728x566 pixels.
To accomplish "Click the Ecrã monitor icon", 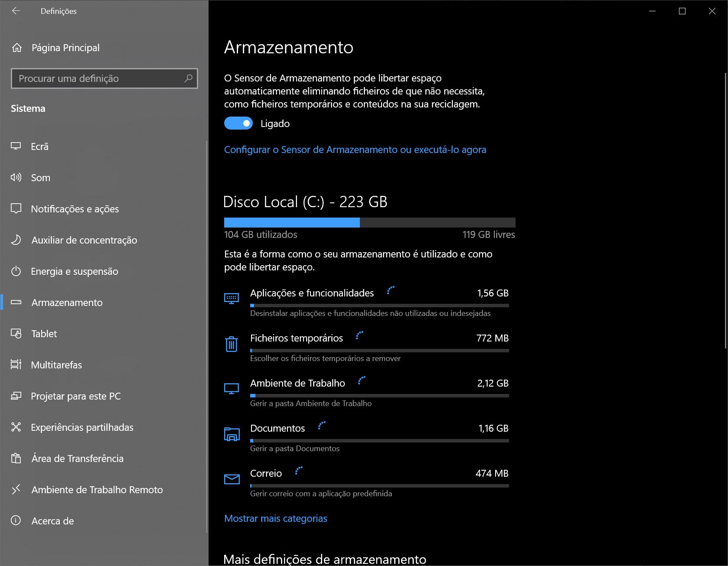I will point(16,146).
